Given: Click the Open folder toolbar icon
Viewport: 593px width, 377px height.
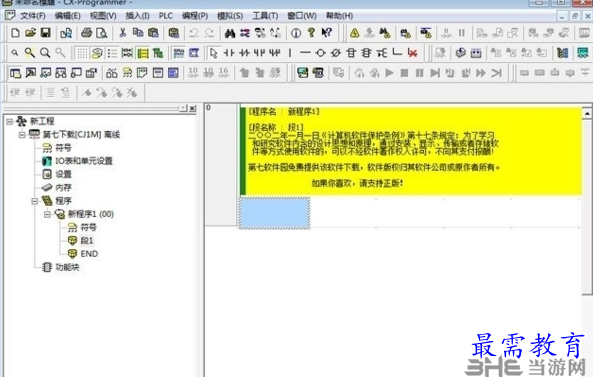Looking at the screenshot, I should coord(30,33).
